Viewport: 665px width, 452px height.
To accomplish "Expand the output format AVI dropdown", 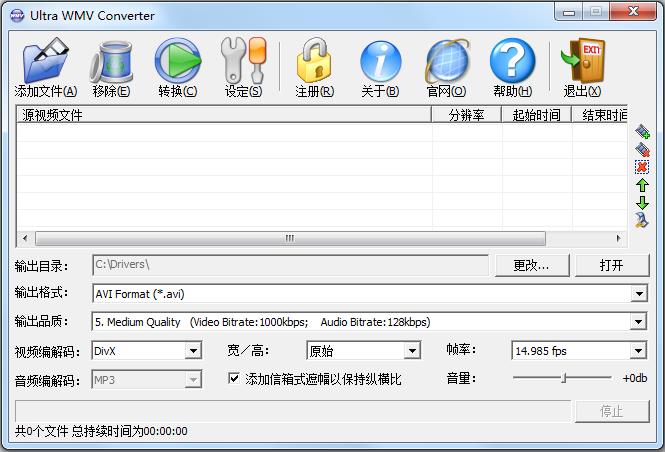I will [639, 293].
